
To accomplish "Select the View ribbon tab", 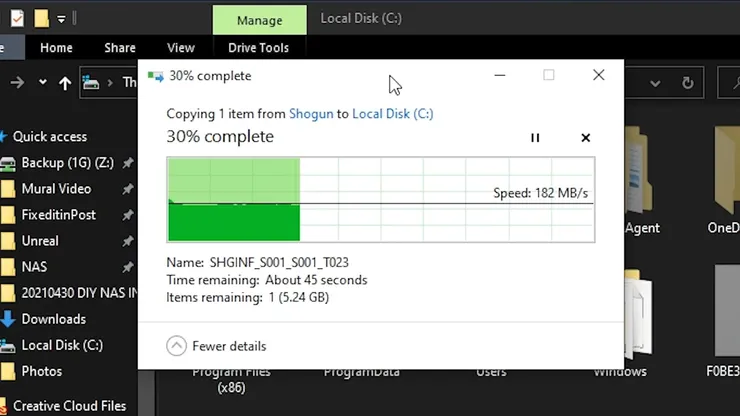I will point(181,48).
